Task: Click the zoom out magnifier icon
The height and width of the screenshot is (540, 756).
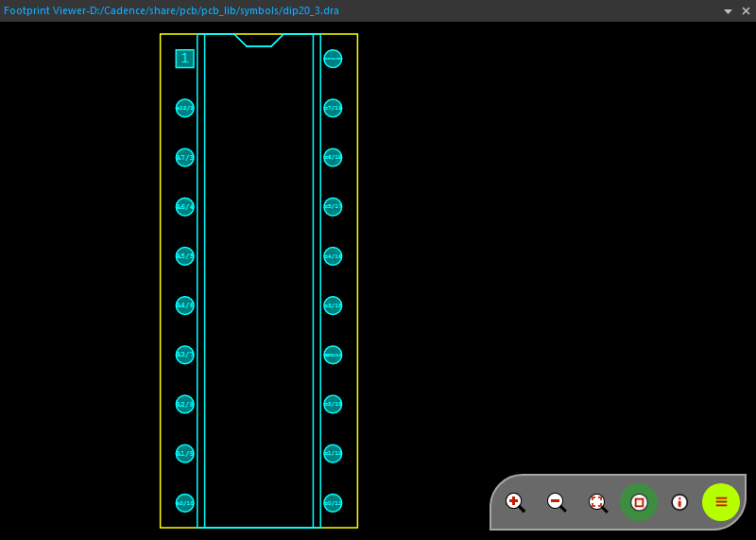Action: [557, 502]
